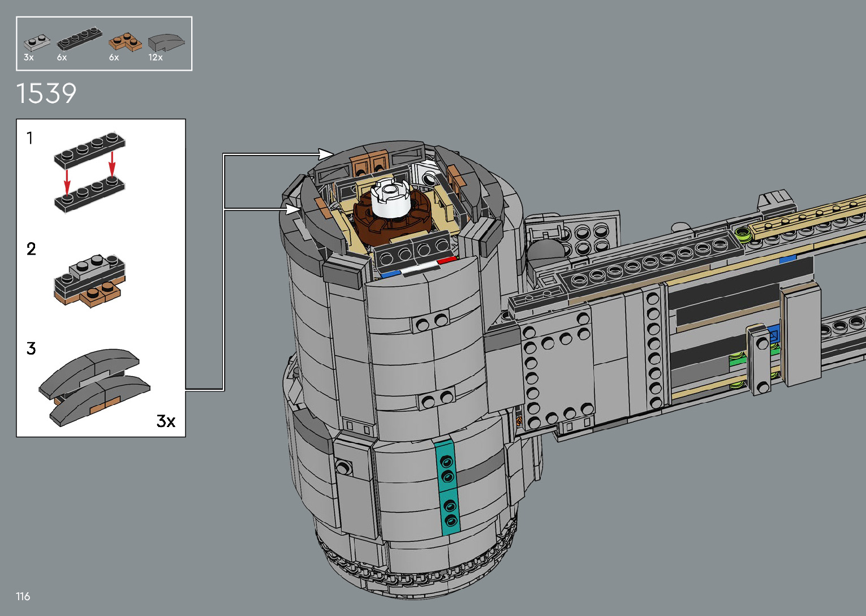Click the step number 1539
The image size is (866, 616).
coord(46,94)
